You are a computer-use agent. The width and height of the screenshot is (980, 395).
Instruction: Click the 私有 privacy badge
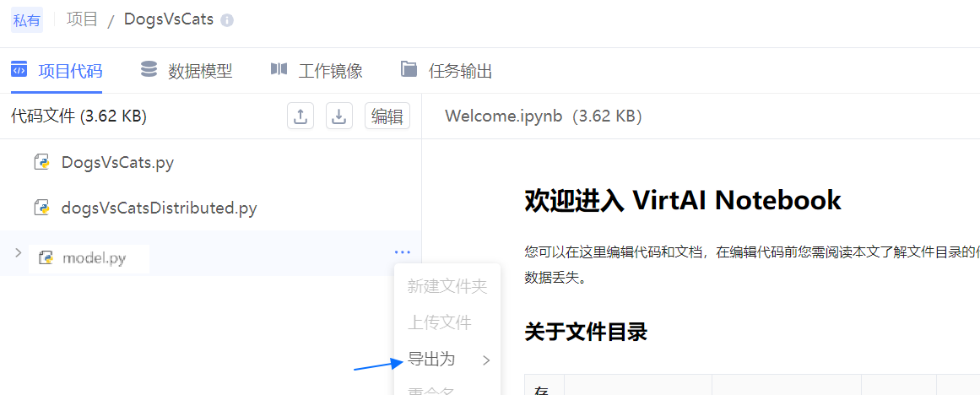click(x=26, y=20)
